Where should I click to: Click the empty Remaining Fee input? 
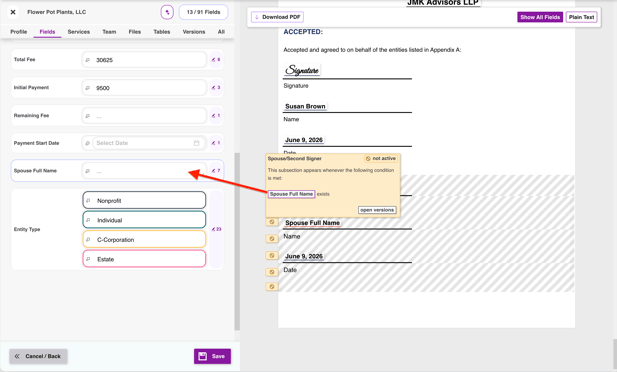click(x=144, y=116)
